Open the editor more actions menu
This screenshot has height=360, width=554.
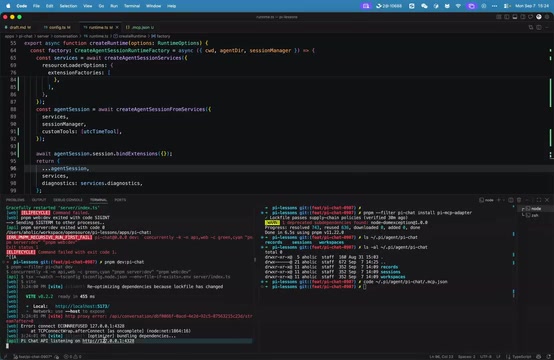547,27
